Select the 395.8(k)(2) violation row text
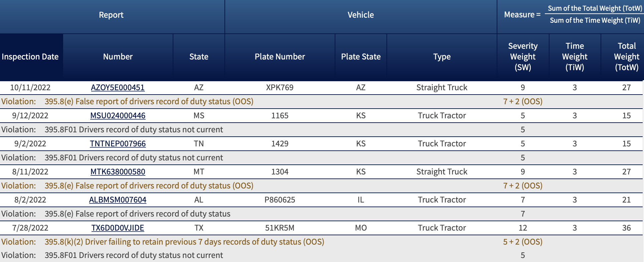This screenshot has height=262, width=644. coord(184,242)
